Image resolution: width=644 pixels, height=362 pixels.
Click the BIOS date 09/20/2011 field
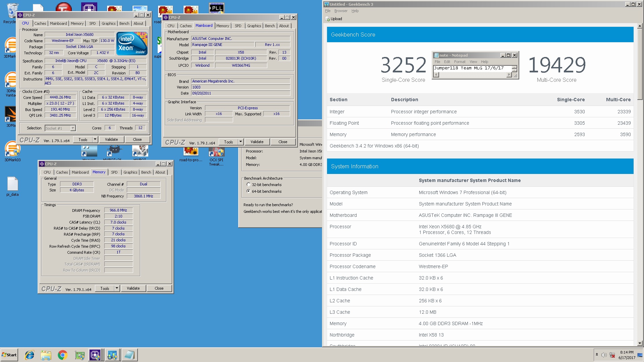point(240,93)
